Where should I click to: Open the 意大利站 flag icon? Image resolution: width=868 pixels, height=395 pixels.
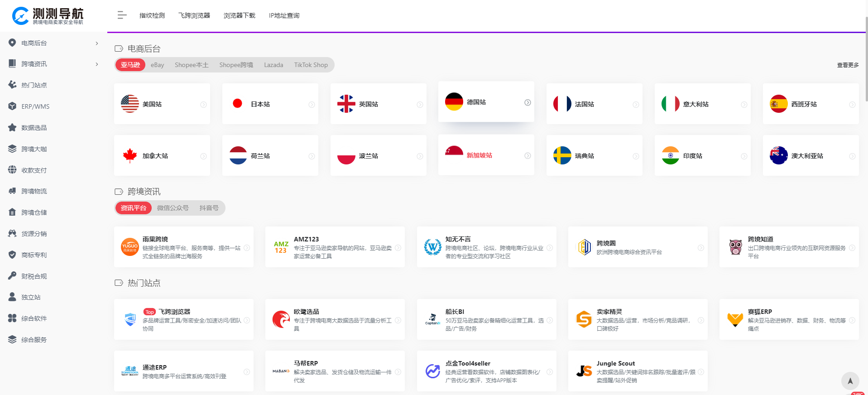[671, 104]
